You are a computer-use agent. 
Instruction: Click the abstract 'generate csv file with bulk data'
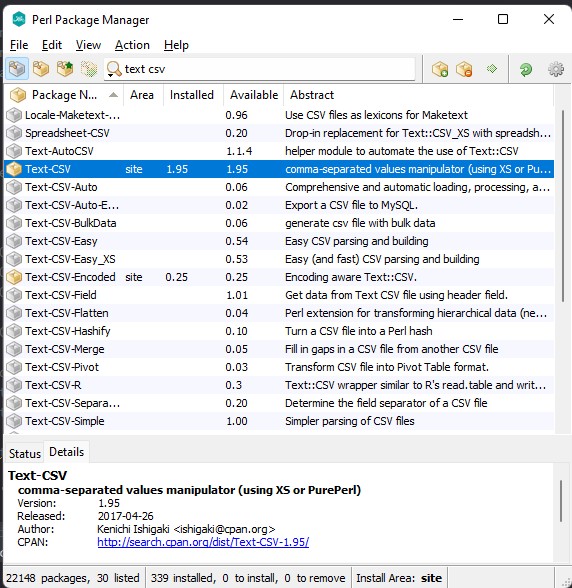pos(360,223)
